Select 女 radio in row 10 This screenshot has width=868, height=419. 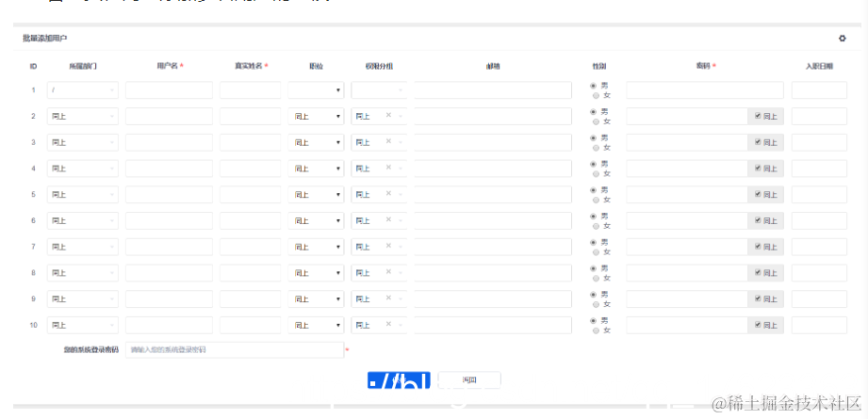(x=596, y=330)
